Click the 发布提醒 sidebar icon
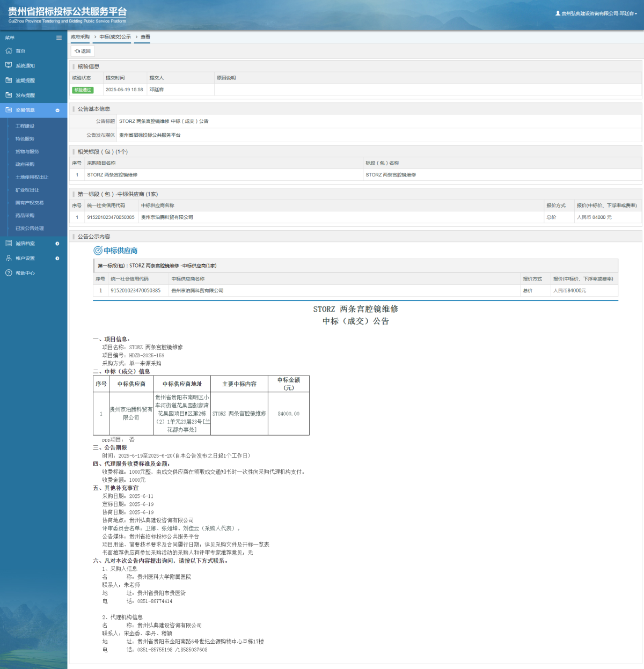Viewport: 644px width, 669px height. pos(9,95)
